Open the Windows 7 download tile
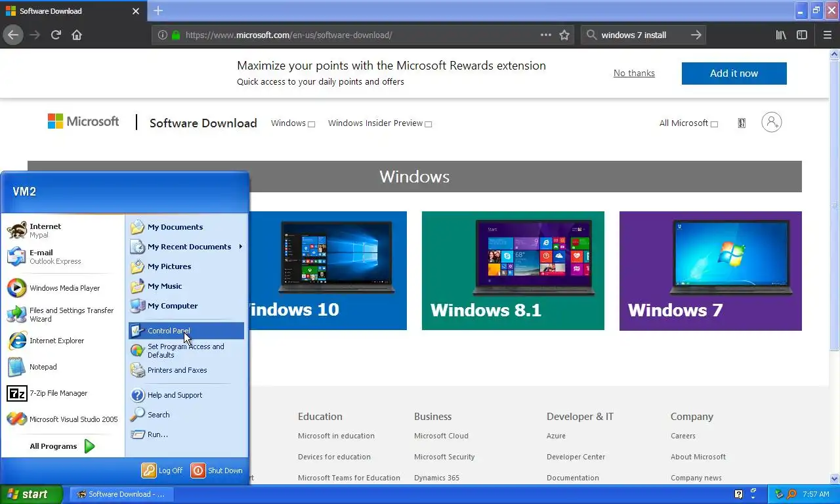The height and width of the screenshot is (504, 840). click(711, 270)
